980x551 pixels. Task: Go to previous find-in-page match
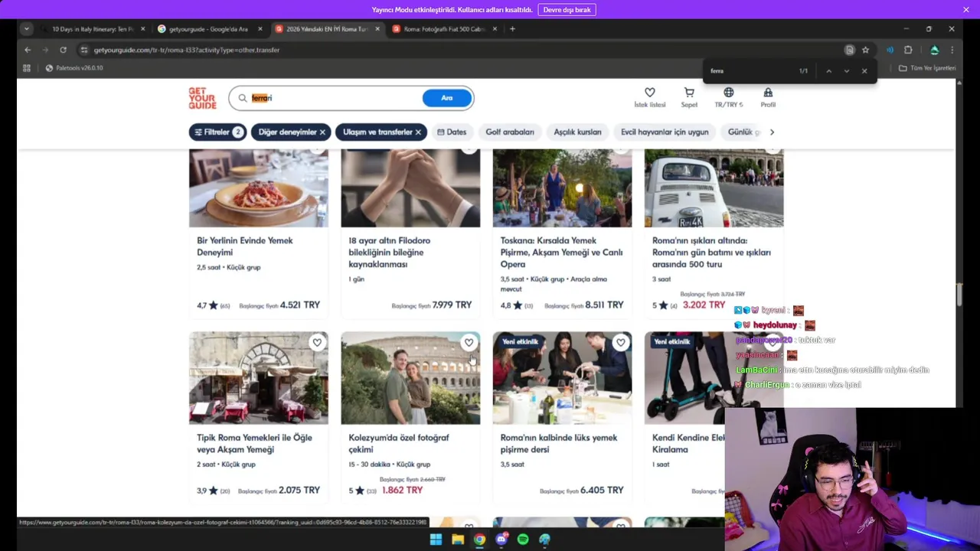coord(828,71)
